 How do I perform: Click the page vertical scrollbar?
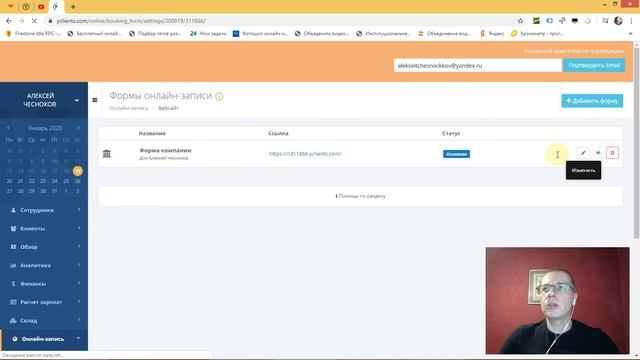point(636,143)
